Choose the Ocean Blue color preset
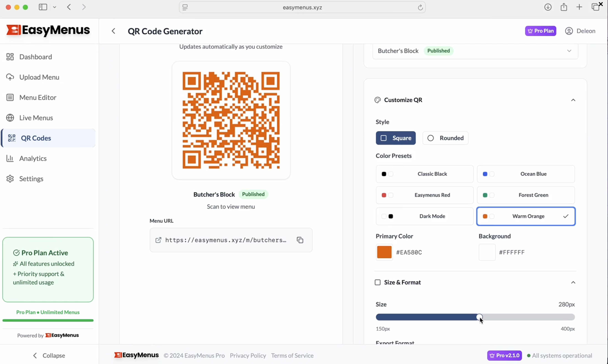608x364 pixels. 526,174
